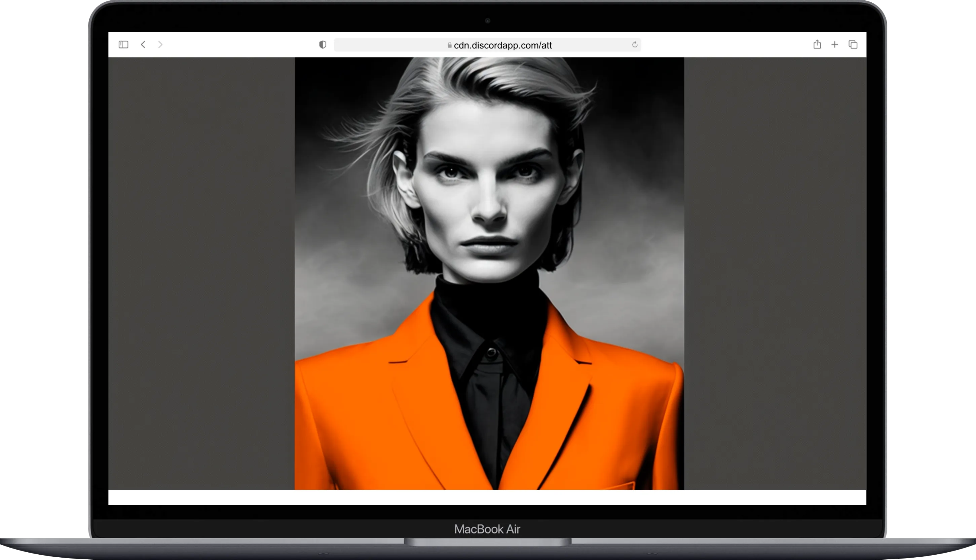Screen dimensions: 976x560
Task: Click the grayed-out forward navigation arrow
Action: 160,45
